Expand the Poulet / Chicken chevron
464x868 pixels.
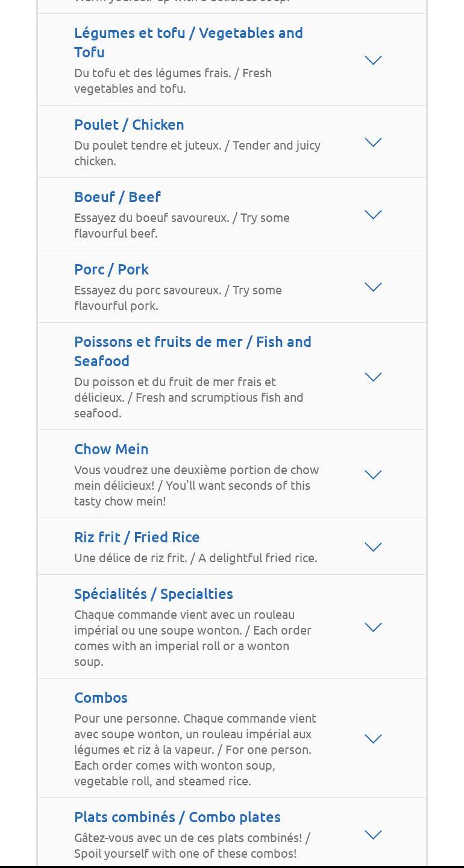(x=374, y=142)
